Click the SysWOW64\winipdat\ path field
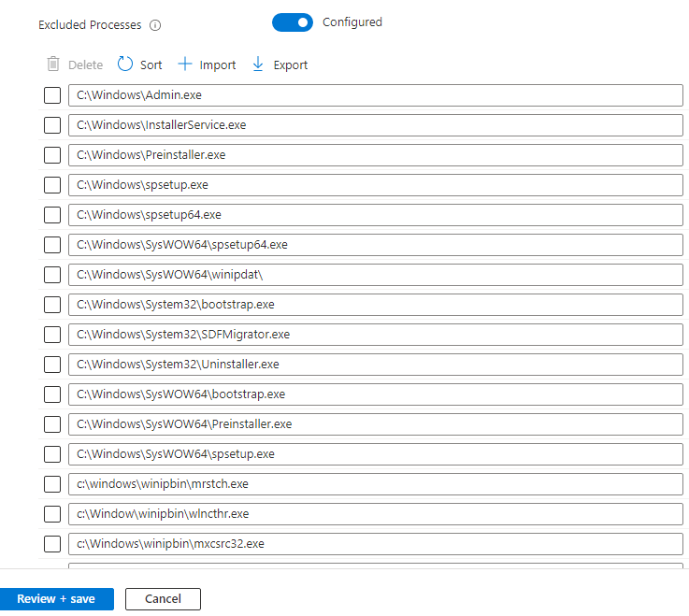This screenshot has height=616, width=689. tap(375, 275)
